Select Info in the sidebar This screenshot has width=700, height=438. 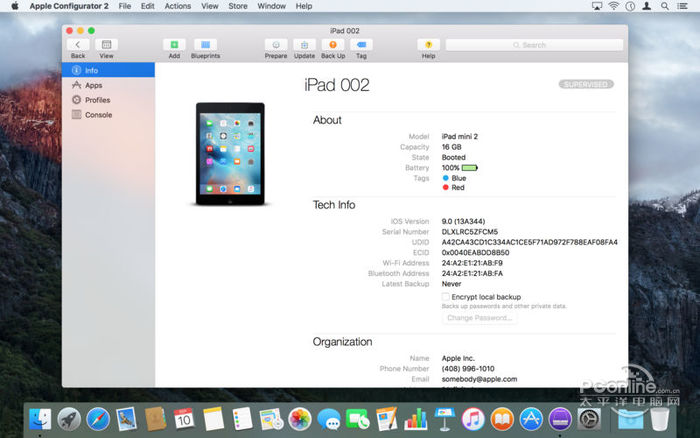tap(108, 70)
